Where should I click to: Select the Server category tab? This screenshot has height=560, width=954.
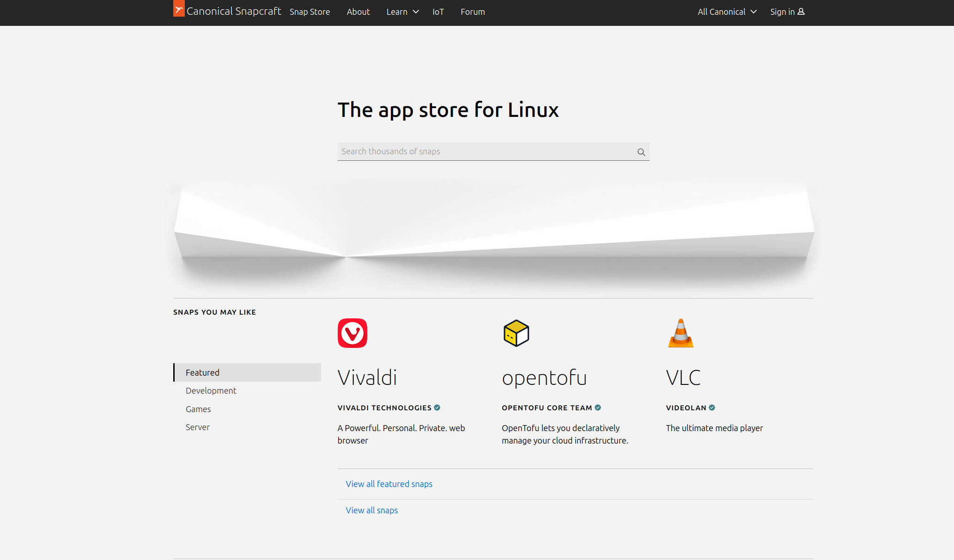pyautogui.click(x=197, y=427)
